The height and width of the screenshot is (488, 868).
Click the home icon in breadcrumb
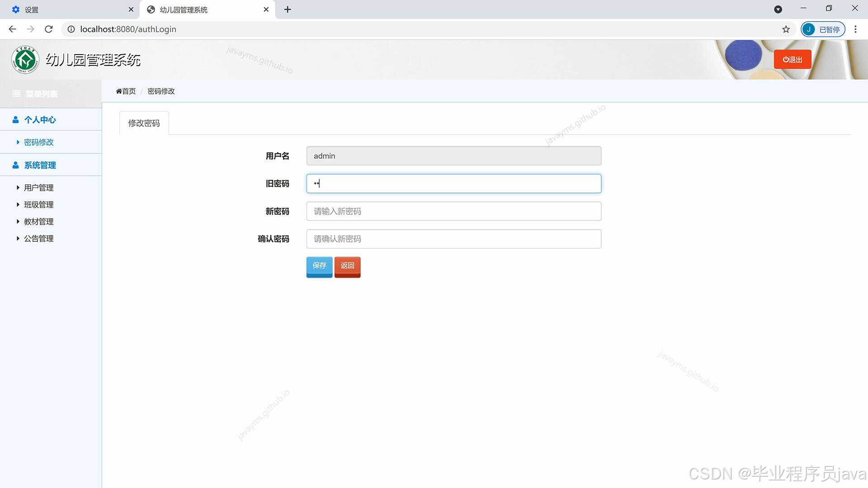coord(119,91)
